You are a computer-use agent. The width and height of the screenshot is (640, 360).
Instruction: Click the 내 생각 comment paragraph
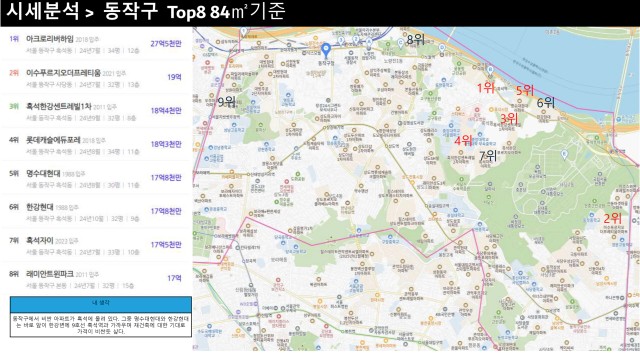[101, 324]
